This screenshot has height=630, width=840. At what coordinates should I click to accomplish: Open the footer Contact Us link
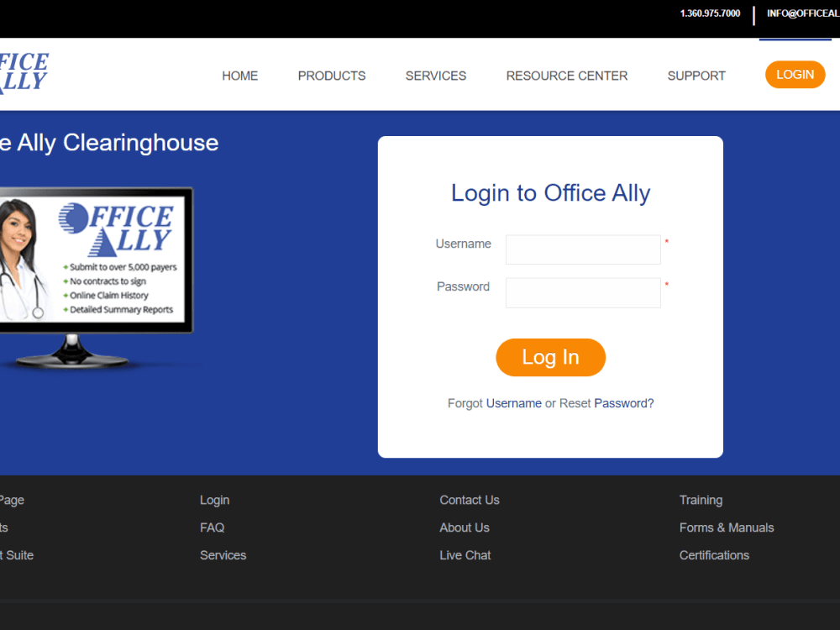click(x=470, y=500)
